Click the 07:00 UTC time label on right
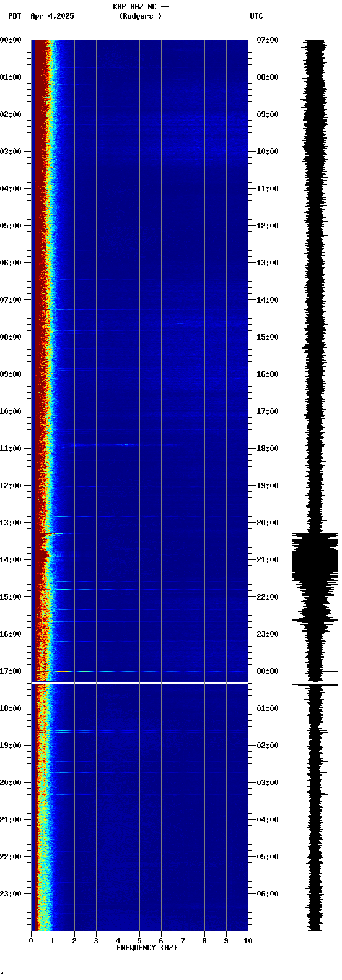Screen dimensions: 342x980 point(268,40)
